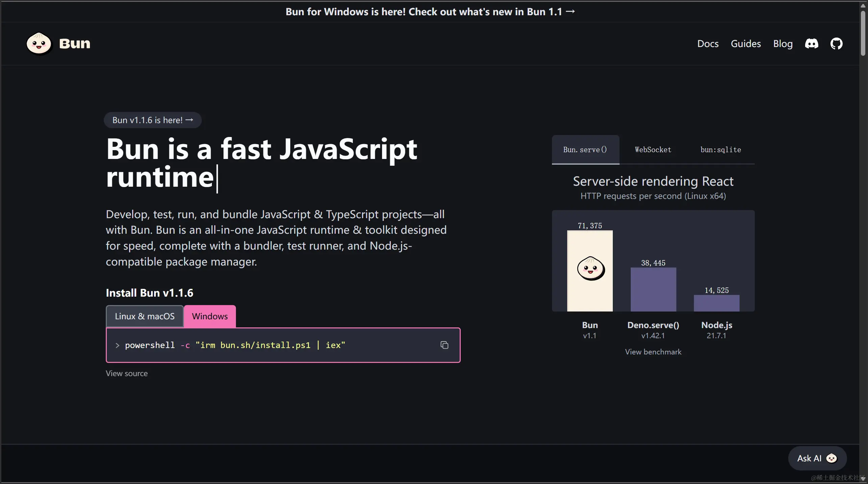Select the Bun.serve() benchmark tab
The height and width of the screenshot is (484, 868).
585,149
